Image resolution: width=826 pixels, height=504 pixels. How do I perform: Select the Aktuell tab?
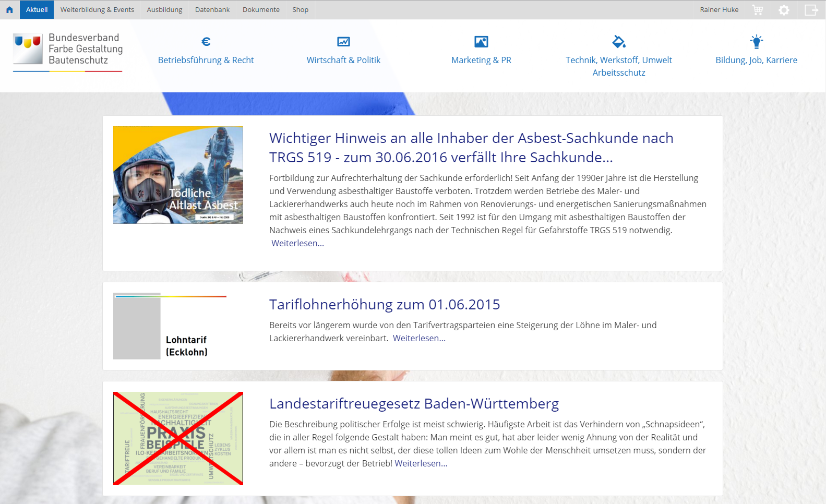tap(37, 10)
